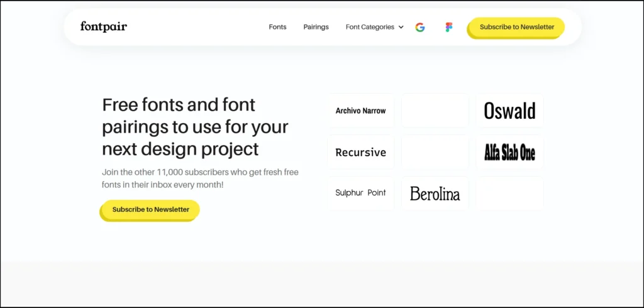Click the fontpair logo
Image resolution: width=644 pixels, height=308 pixels.
coord(104,26)
